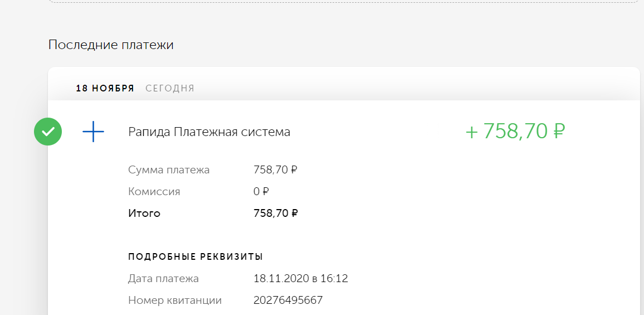Click the 18 НОЯБРЯ date label
The width and height of the screenshot is (644, 315).
[x=105, y=89]
